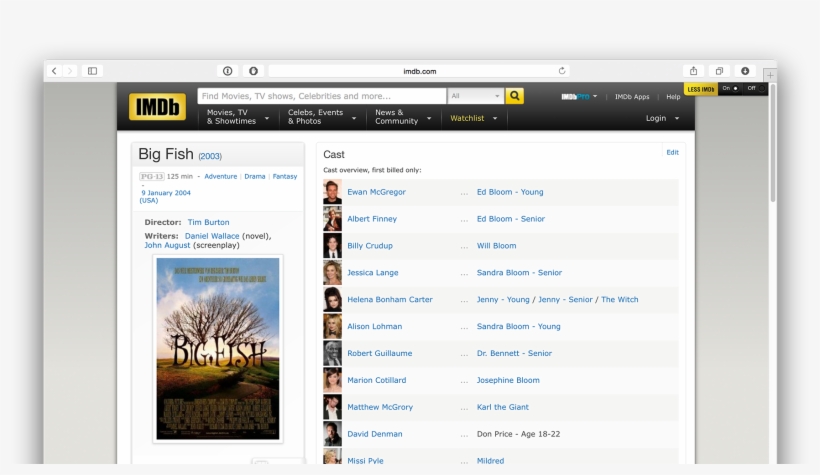The width and height of the screenshot is (820, 475).
Task: Open Billy Crudup's headshot thumbnail
Action: click(332, 246)
